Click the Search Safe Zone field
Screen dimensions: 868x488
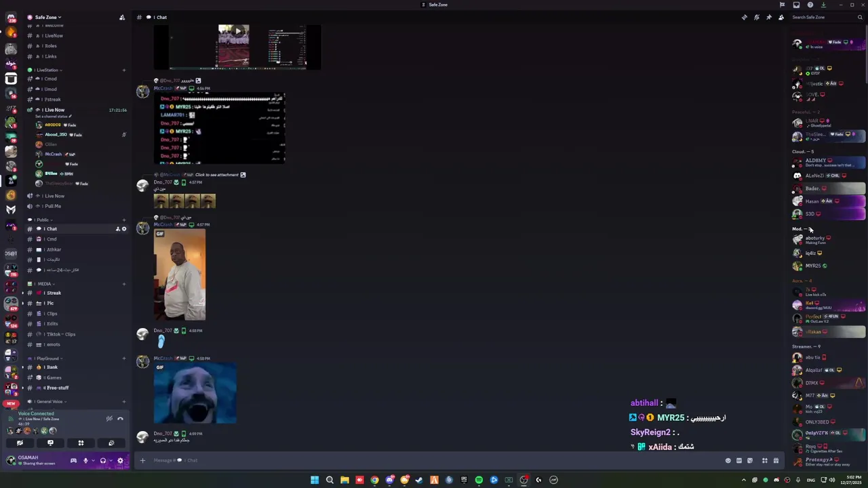click(827, 17)
